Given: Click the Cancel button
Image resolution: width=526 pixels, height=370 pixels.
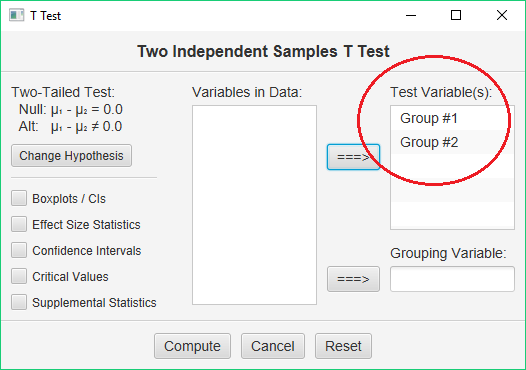Looking at the screenshot, I should (x=273, y=346).
